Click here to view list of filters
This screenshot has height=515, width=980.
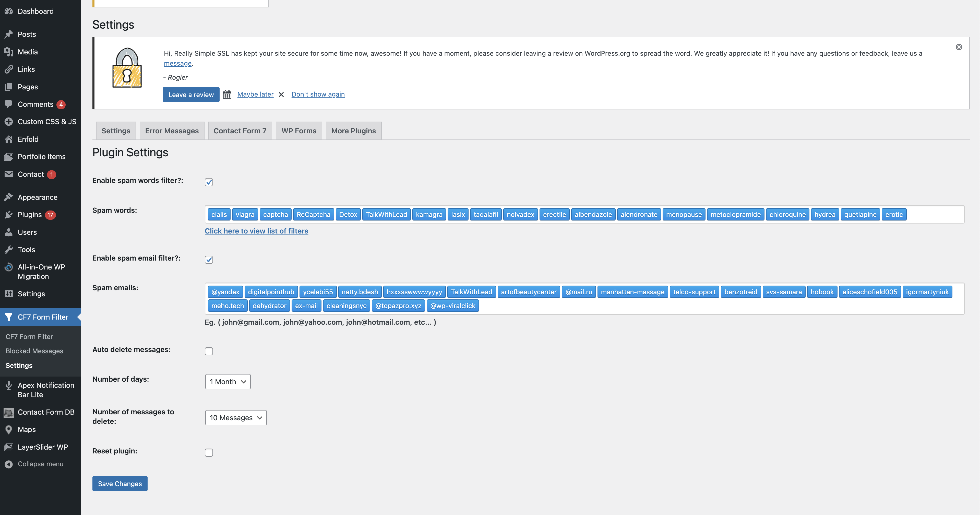[x=256, y=231]
